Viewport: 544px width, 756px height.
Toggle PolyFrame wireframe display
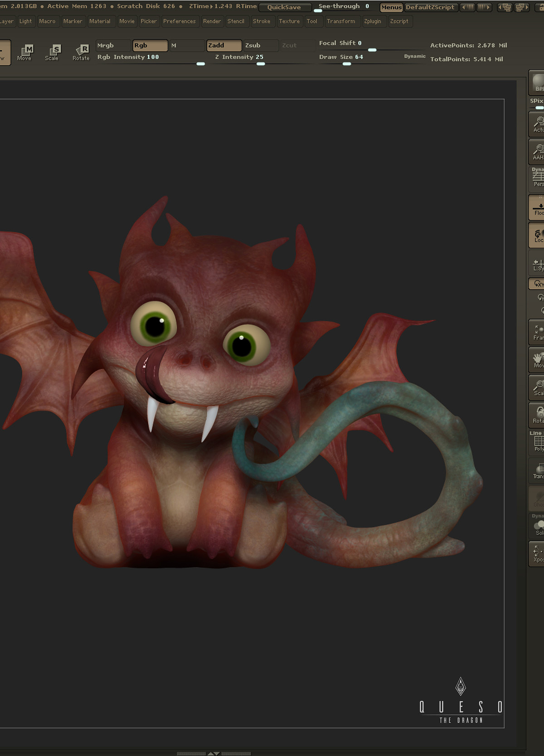coord(537,442)
